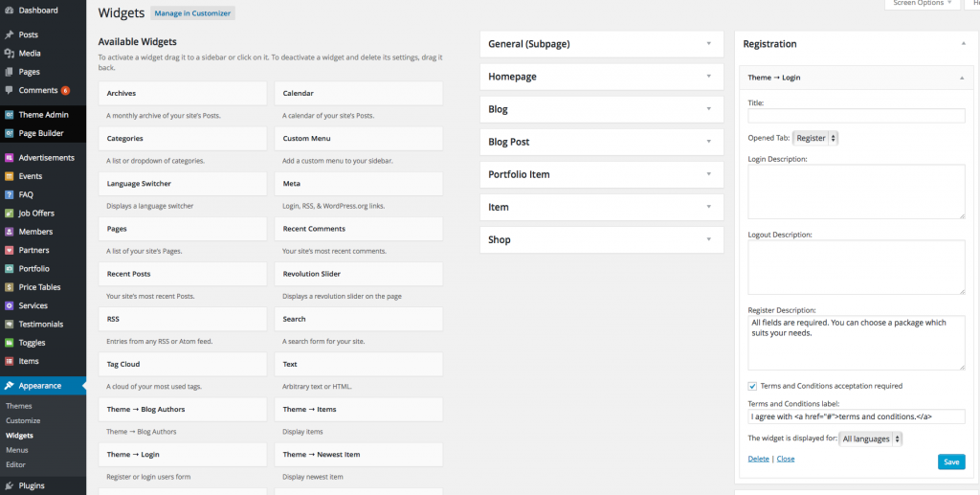Click the Appearance paintbrush icon
Viewport: 980px width, 495px height.
point(9,386)
